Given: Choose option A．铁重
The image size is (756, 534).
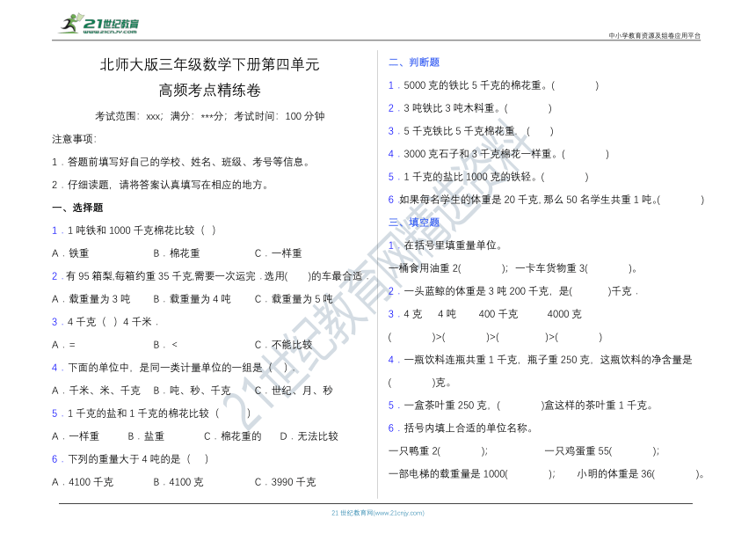Looking at the screenshot, I should tap(70, 252).
